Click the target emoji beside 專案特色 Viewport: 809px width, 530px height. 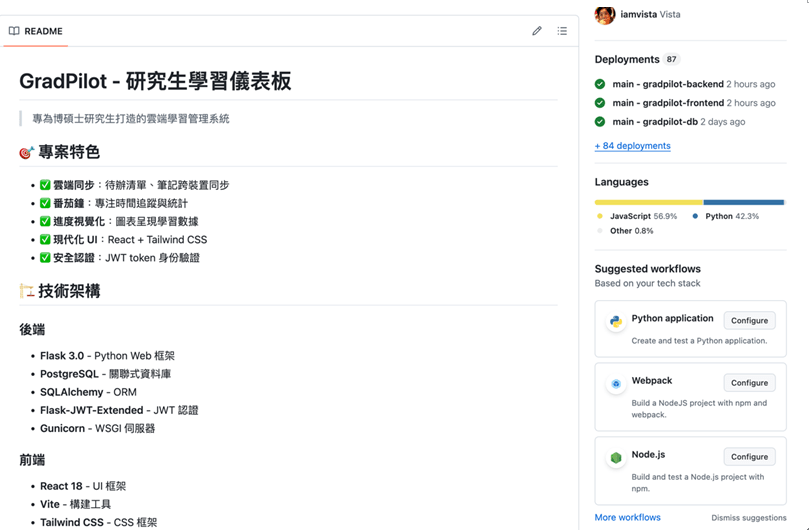[26, 152]
